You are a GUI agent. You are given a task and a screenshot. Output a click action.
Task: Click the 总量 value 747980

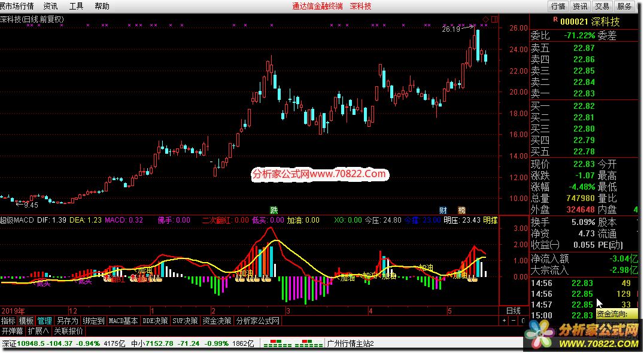pos(581,198)
